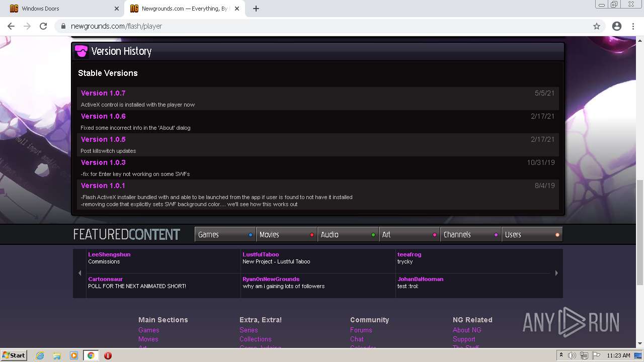Click the featured content right arrow
Image resolution: width=644 pixels, height=362 pixels.
pos(556,273)
